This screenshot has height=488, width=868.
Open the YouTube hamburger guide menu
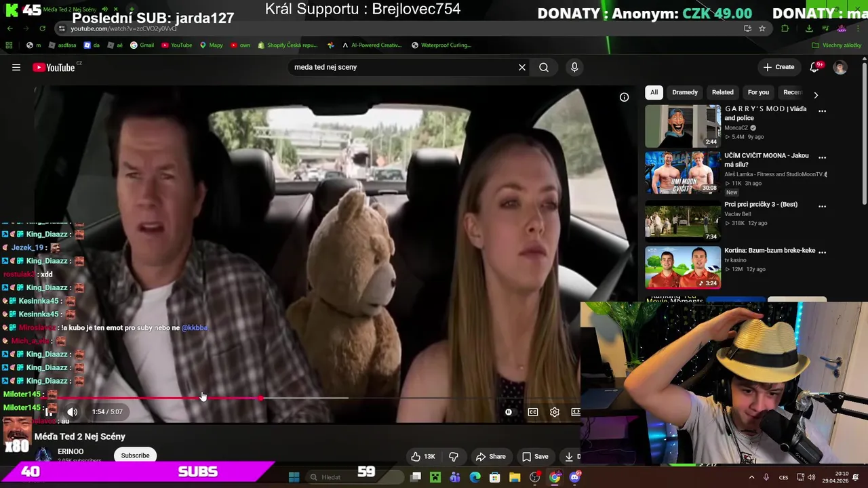click(x=16, y=67)
